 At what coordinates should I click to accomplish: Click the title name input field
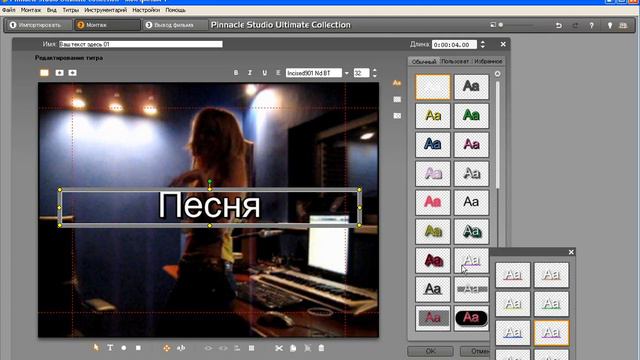pyautogui.click(x=140, y=44)
